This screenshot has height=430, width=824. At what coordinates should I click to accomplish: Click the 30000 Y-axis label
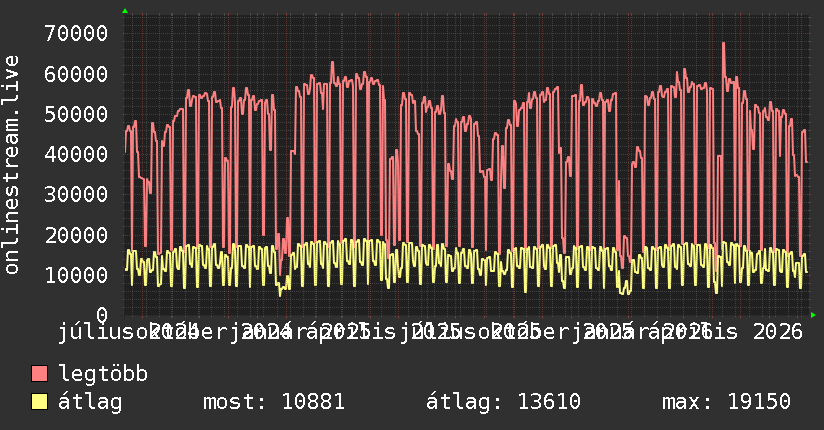76,195
